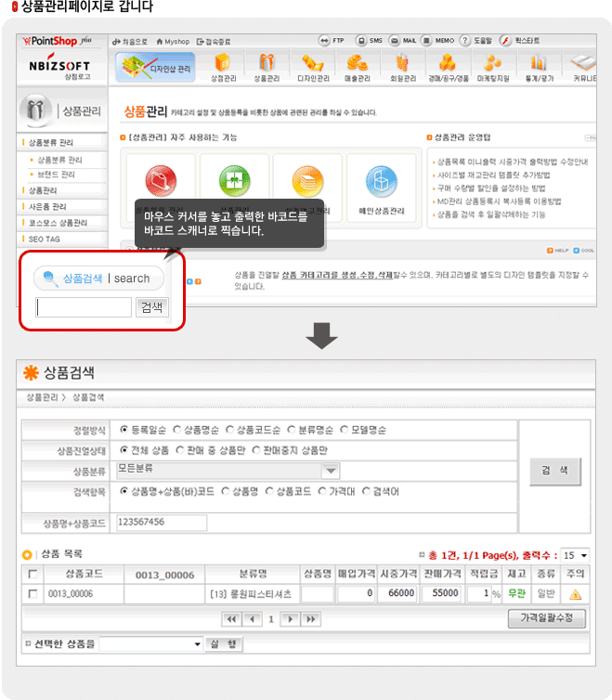Go to 처음으로 in the top menu

(130, 42)
